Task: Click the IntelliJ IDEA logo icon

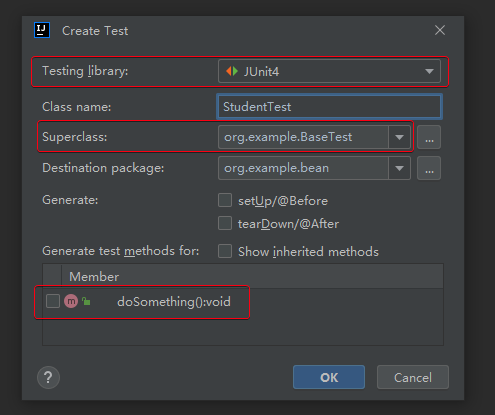Action: (42, 30)
